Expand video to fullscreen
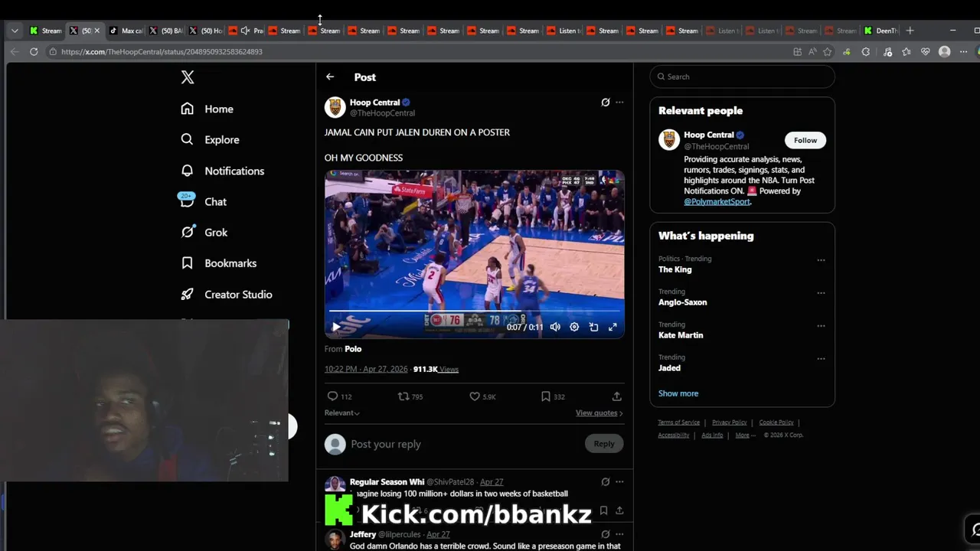 click(612, 327)
